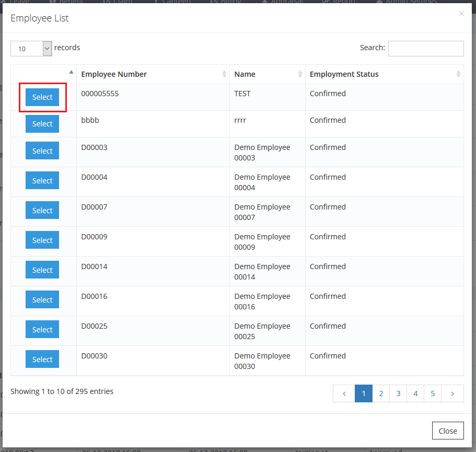476x452 pixels.
Task: Select employee D00030
Action: pos(42,360)
